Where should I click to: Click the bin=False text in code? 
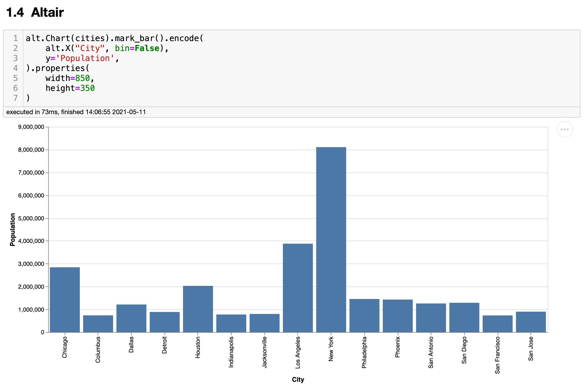(x=137, y=48)
